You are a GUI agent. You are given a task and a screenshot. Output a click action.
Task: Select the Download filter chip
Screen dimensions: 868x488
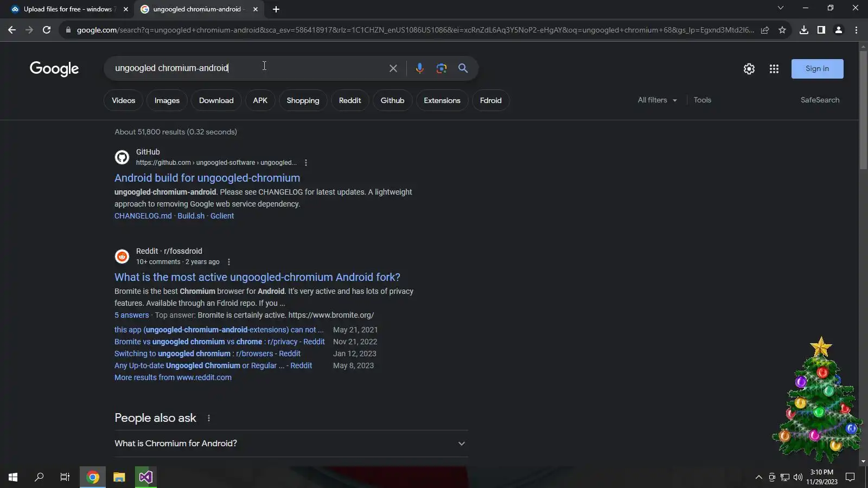click(x=216, y=100)
